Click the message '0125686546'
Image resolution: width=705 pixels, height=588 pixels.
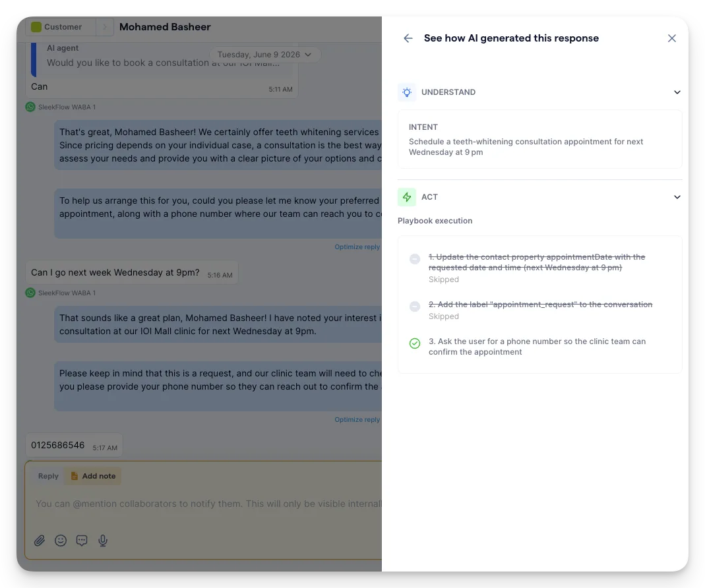coord(74,445)
